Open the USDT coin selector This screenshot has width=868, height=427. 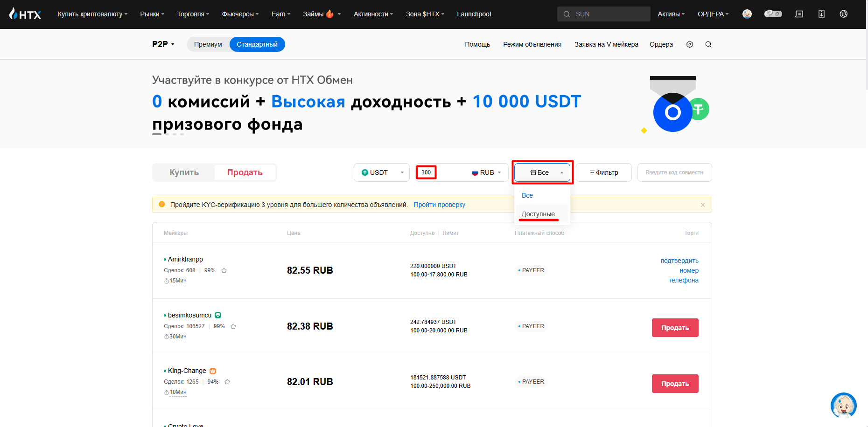pyautogui.click(x=382, y=172)
